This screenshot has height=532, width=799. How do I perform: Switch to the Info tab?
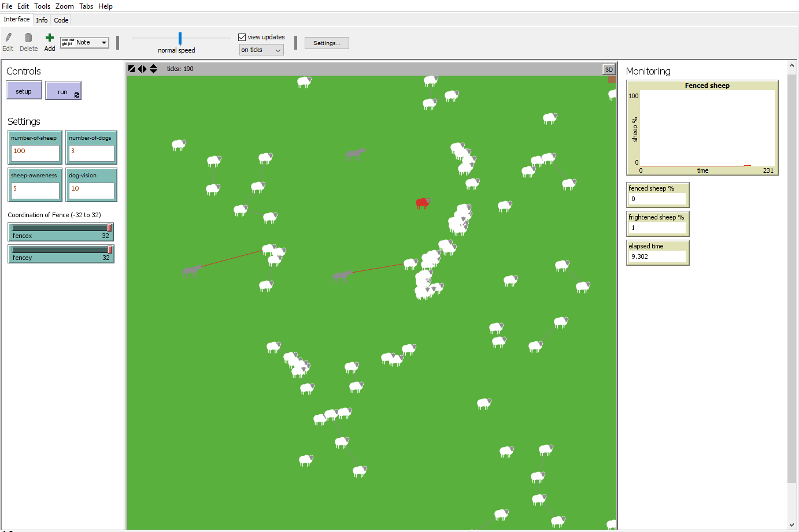point(42,20)
